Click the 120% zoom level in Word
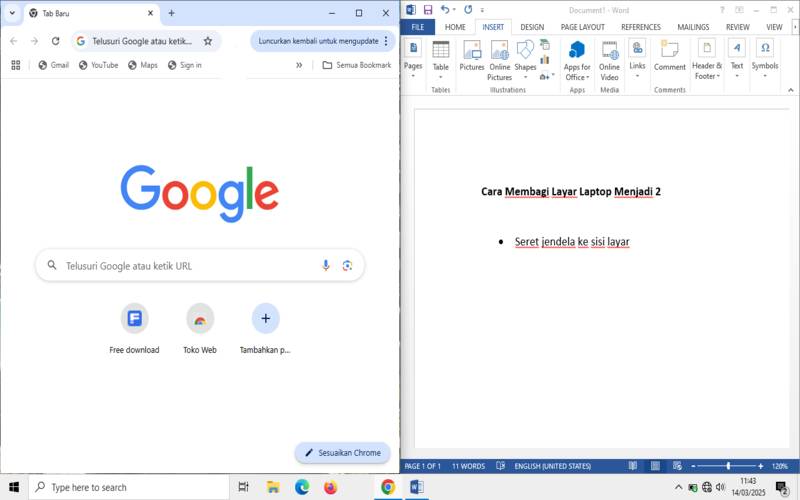This screenshot has height=500, width=800. [779, 466]
